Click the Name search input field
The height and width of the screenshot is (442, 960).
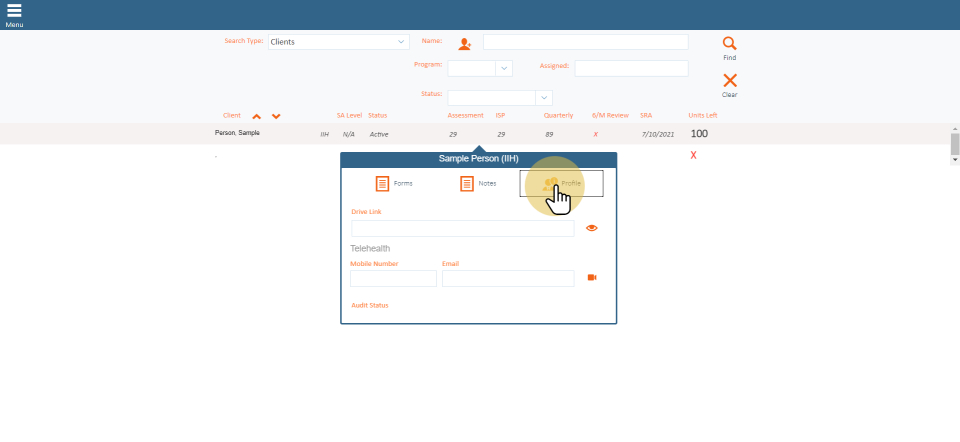tap(585, 42)
